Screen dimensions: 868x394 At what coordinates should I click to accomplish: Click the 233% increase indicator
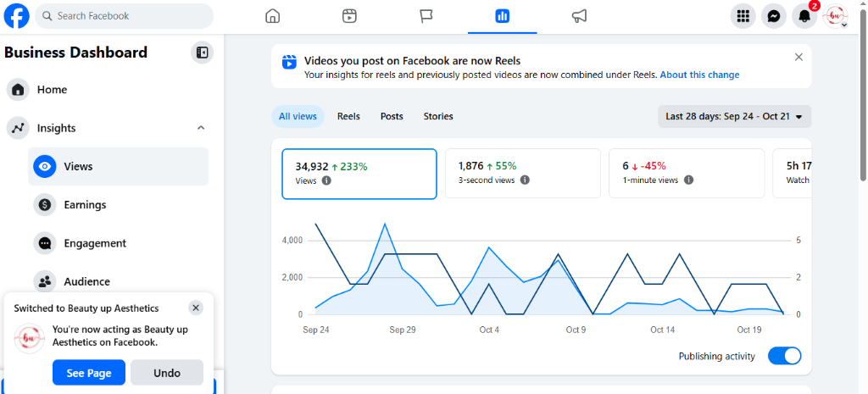point(349,167)
